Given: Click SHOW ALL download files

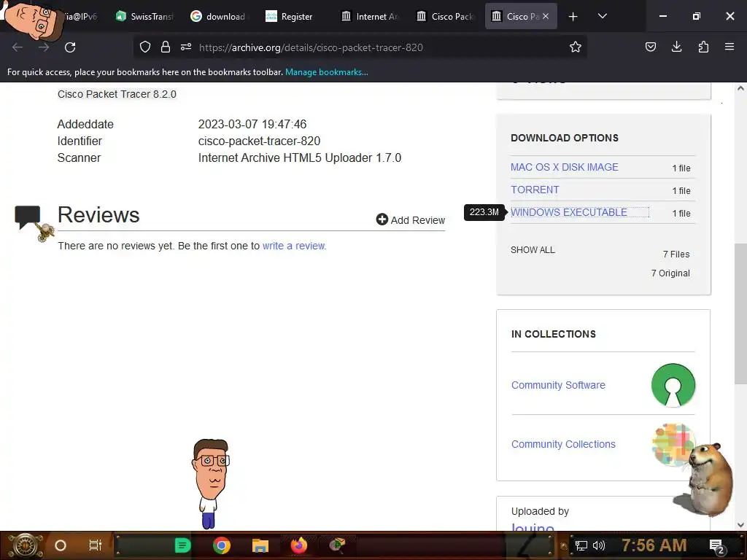Looking at the screenshot, I should [x=533, y=250].
